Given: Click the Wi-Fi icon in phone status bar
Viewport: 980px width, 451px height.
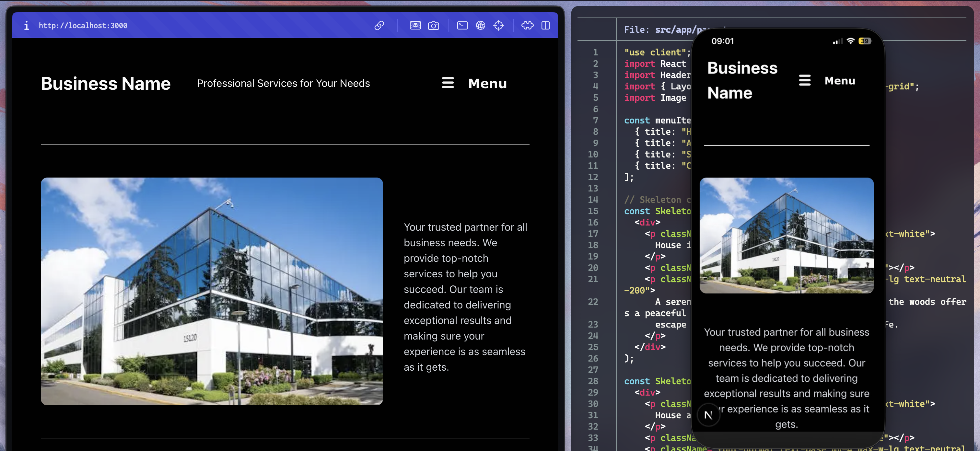Looking at the screenshot, I should (850, 41).
